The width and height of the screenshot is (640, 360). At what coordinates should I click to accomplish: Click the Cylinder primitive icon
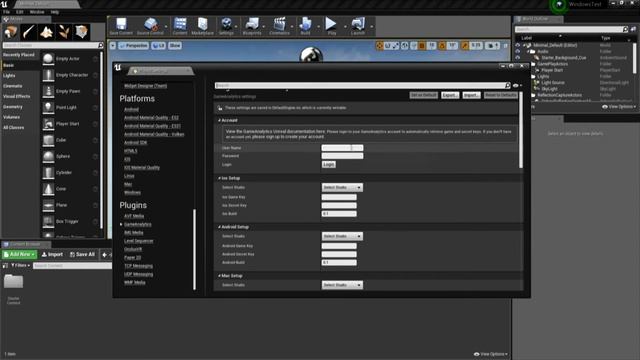tap(48, 173)
